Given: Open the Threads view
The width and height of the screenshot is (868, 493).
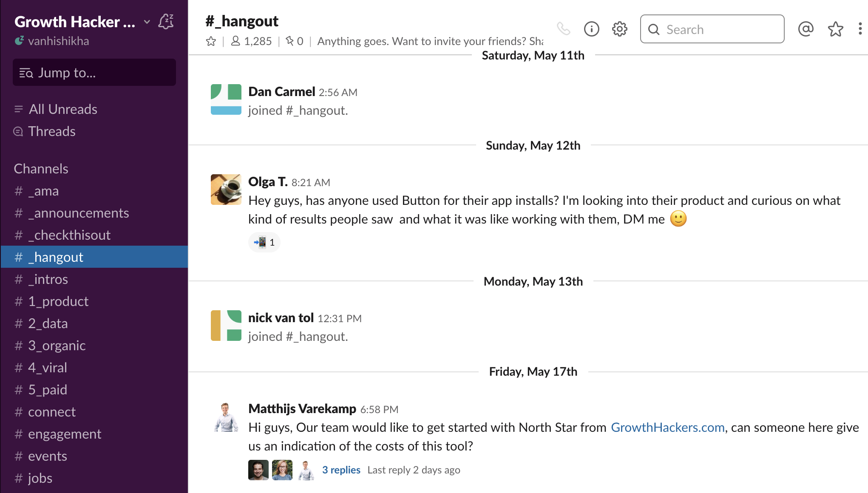Looking at the screenshot, I should coord(52,131).
